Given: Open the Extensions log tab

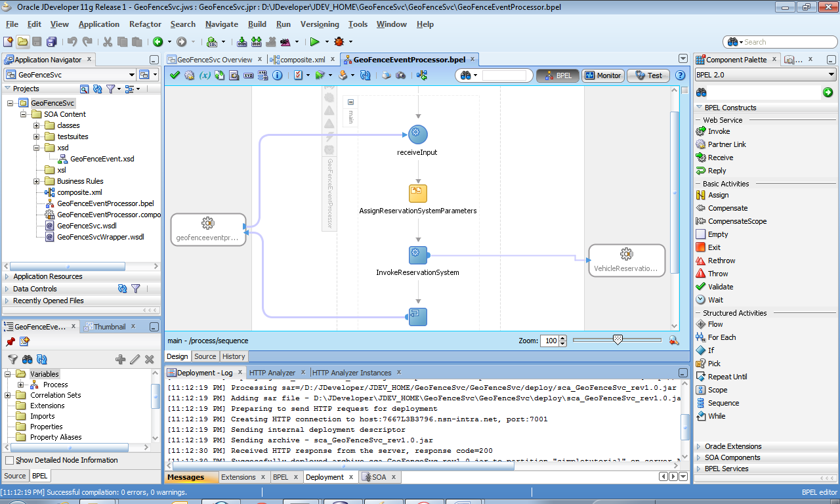Looking at the screenshot, I should point(239,477).
